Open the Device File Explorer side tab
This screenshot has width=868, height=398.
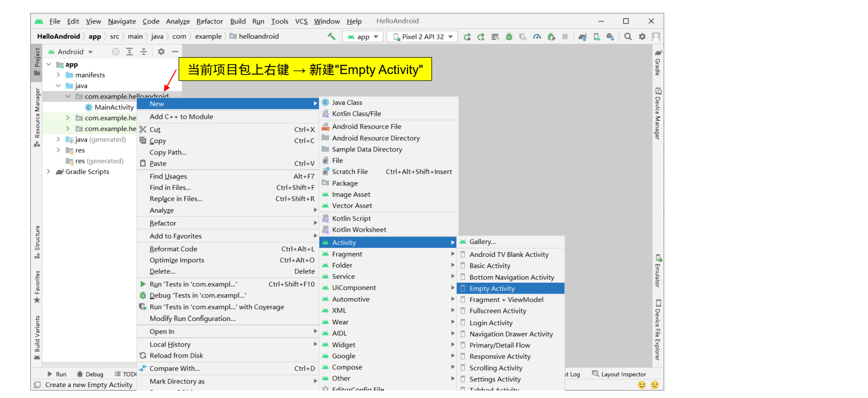point(658,329)
